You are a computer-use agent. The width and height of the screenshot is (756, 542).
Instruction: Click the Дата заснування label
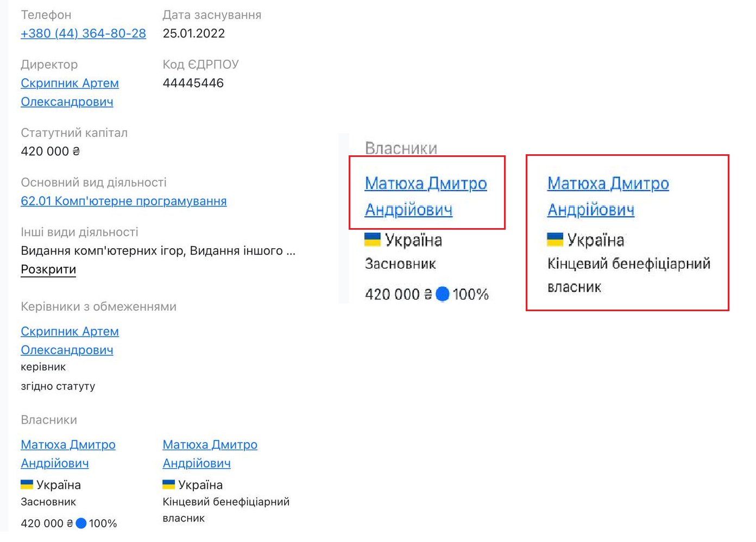[x=212, y=15]
